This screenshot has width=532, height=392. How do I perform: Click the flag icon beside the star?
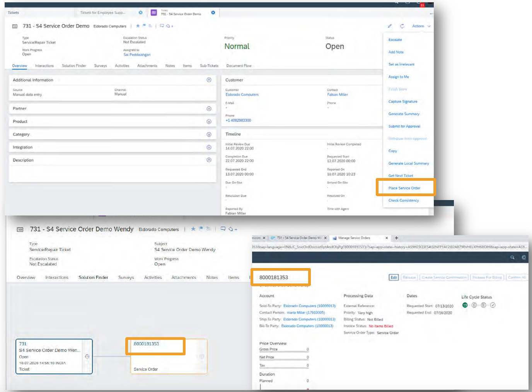143,26
